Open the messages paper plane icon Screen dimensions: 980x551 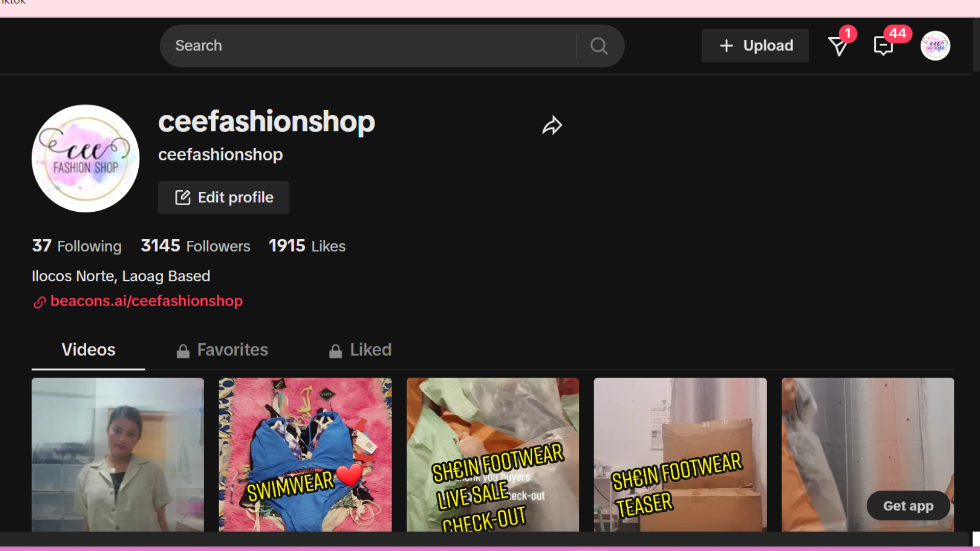[838, 46]
